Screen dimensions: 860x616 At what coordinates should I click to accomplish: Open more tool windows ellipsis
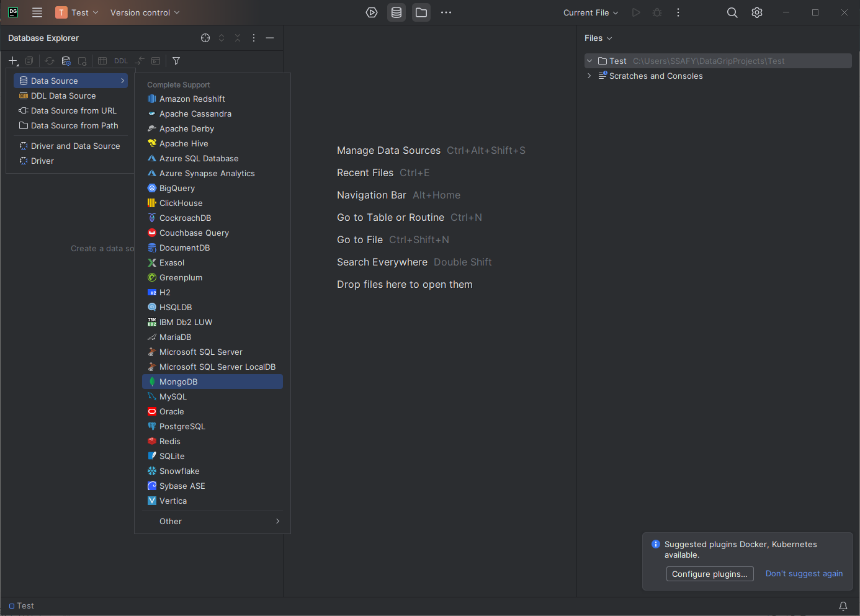tap(446, 12)
